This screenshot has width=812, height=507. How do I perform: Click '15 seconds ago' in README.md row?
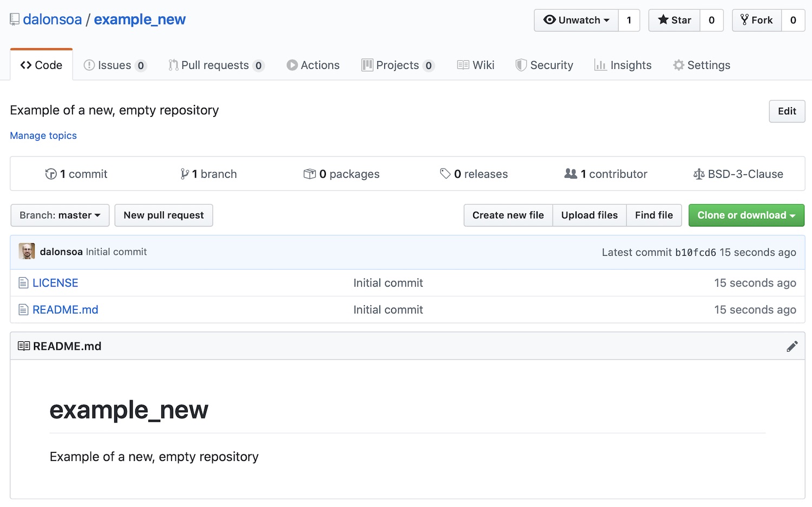755,310
